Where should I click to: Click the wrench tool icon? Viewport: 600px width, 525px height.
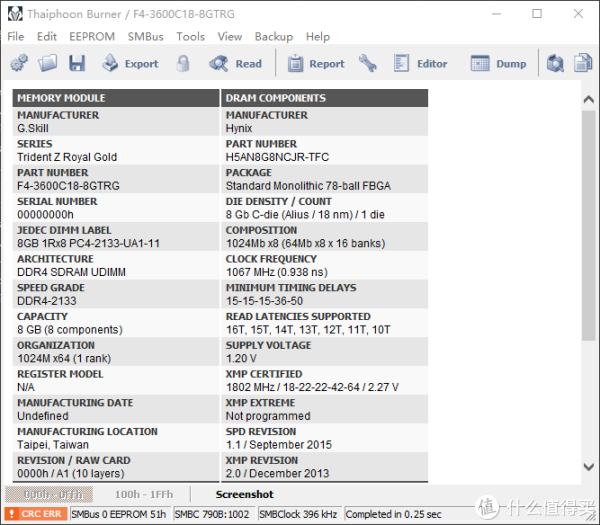coord(367,63)
